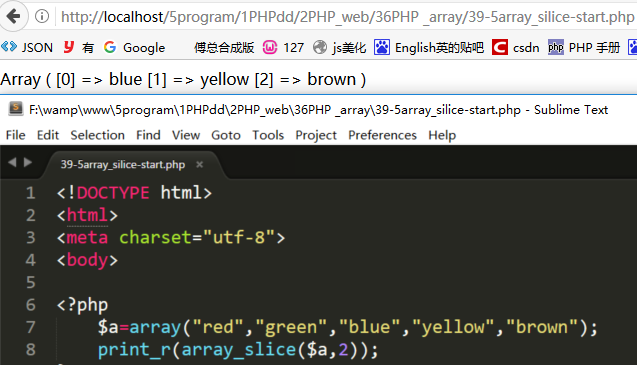Click the Baidu paw icon bookmark
The height and width of the screenshot is (365, 637).
click(382, 47)
